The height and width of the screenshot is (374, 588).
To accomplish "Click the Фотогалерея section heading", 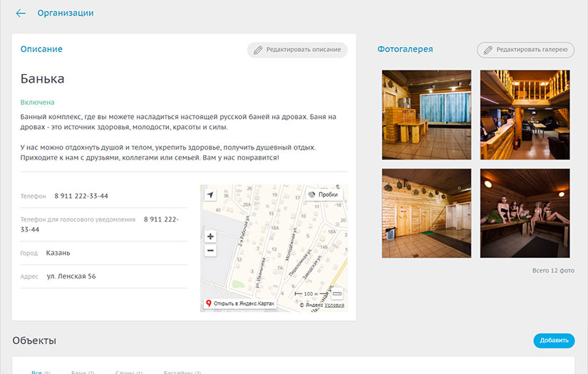I will pyautogui.click(x=405, y=49).
